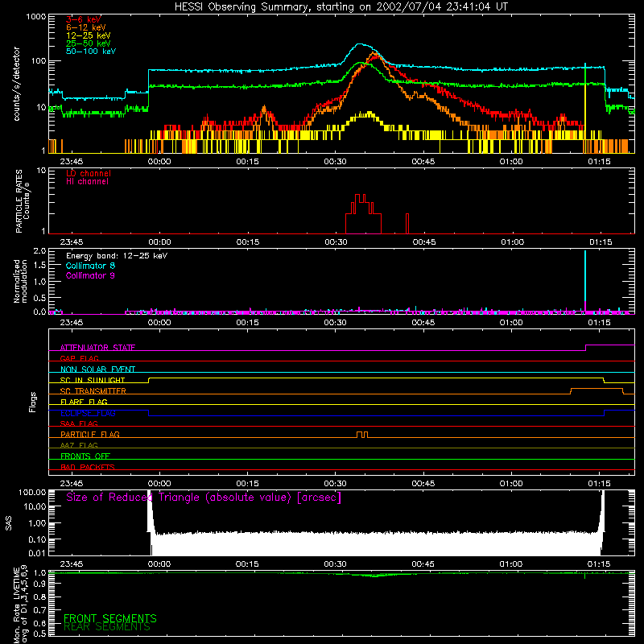Click the "PARTICLE FLAG" label
The height and width of the screenshot is (644, 644).
click(90, 434)
